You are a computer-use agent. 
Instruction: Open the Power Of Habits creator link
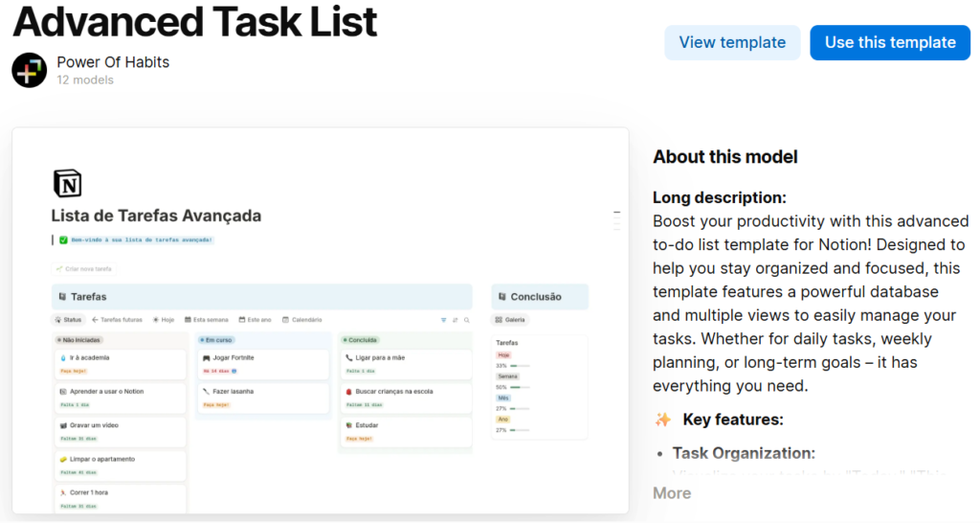pos(113,62)
